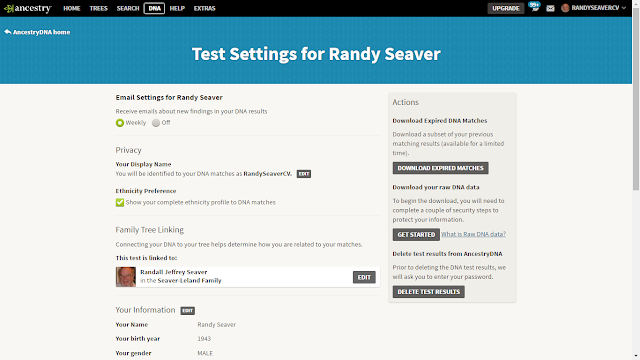This screenshot has width=640, height=360.
Task: Open the Home menu
Action: 72,8
